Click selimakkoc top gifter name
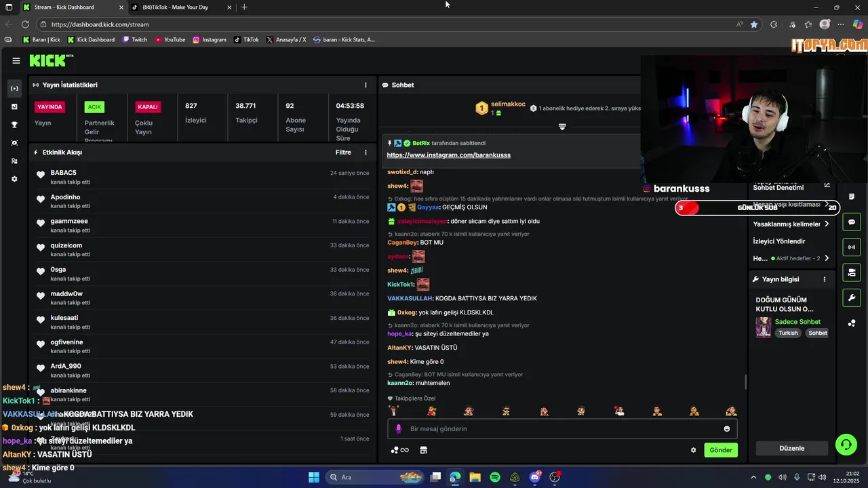 508,104
